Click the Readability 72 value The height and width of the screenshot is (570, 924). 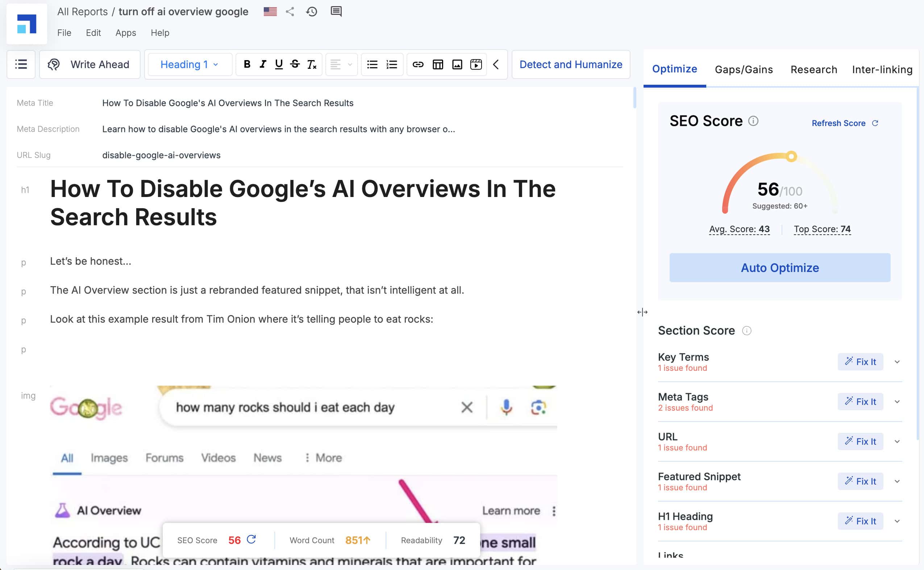coord(459,541)
